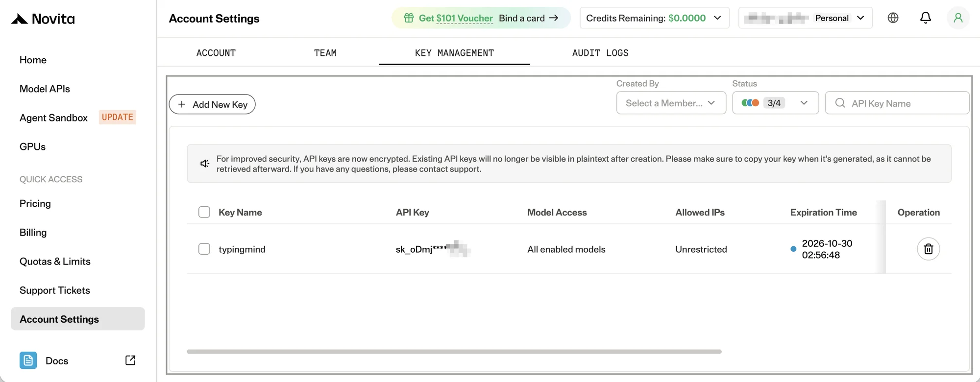Click the Expiration Time column header
Image resolution: width=980 pixels, height=382 pixels.
pos(823,212)
